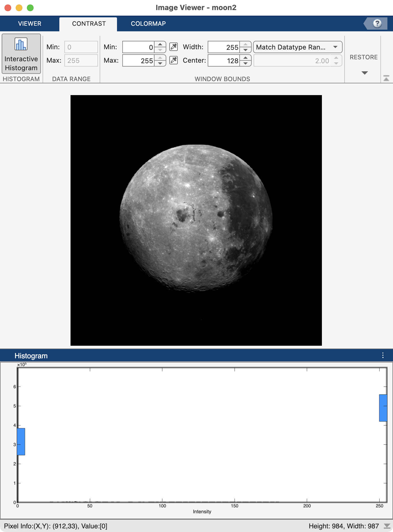Collapse the status bar arrow icon
Image resolution: width=393 pixels, height=532 pixels.
[x=387, y=526]
